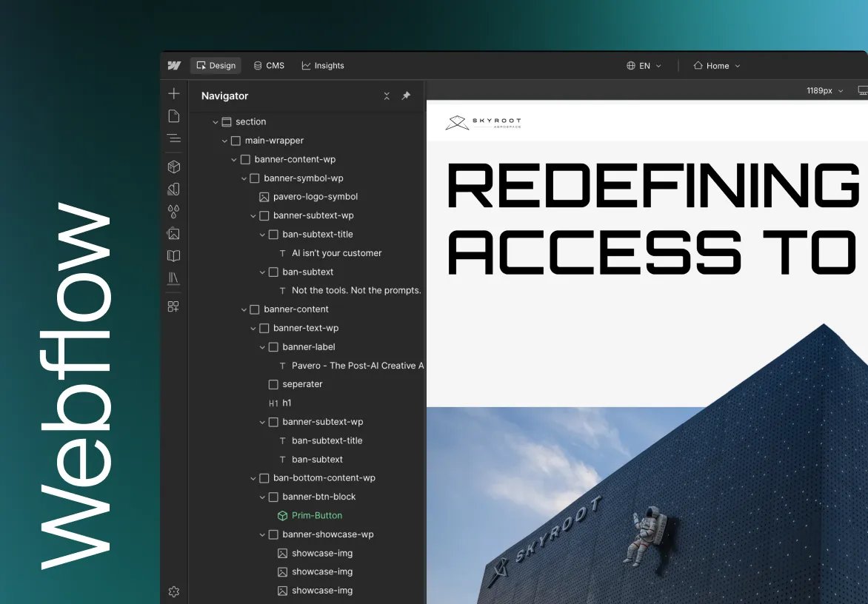The height and width of the screenshot is (604, 868).
Task: Open the Pages panel icon
Action: [x=174, y=116]
